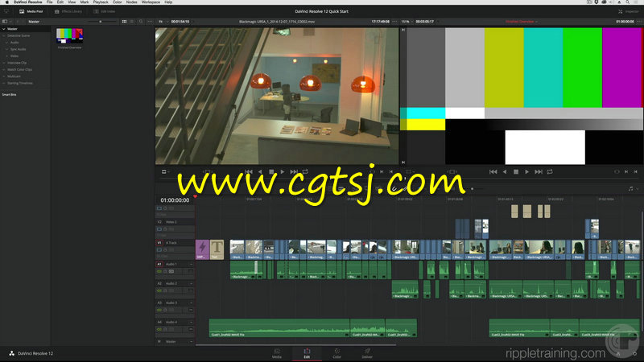Open Master track channel dropdown
This screenshot has width=644, height=362.
coord(191,341)
